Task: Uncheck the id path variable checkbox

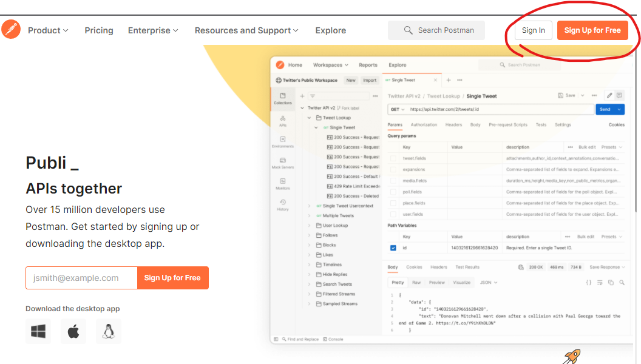Action: click(393, 248)
